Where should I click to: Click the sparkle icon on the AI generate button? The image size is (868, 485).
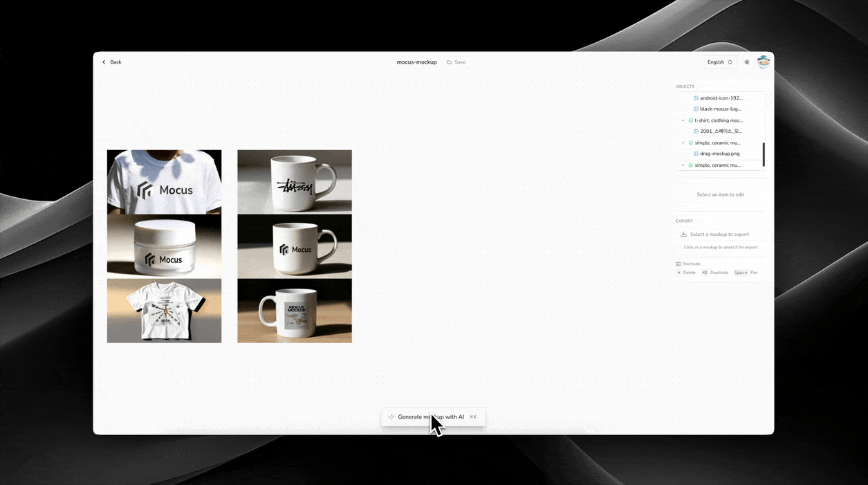coord(392,417)
